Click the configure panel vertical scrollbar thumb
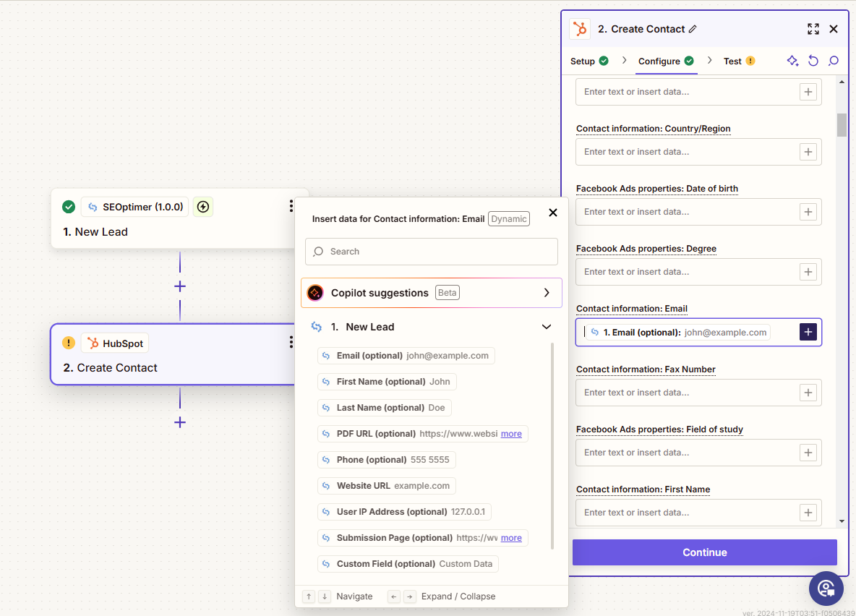856x616 pixels. click(x=842, y=124)
